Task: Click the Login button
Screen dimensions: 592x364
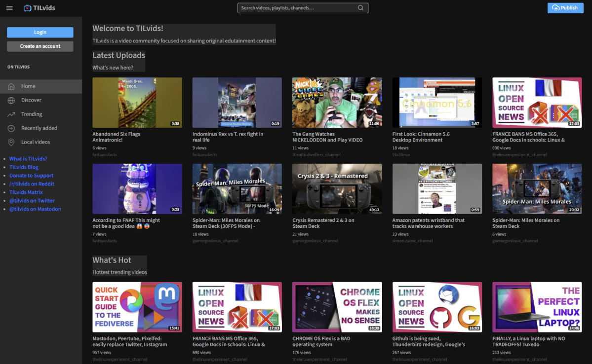Action: tap(40, 33)
